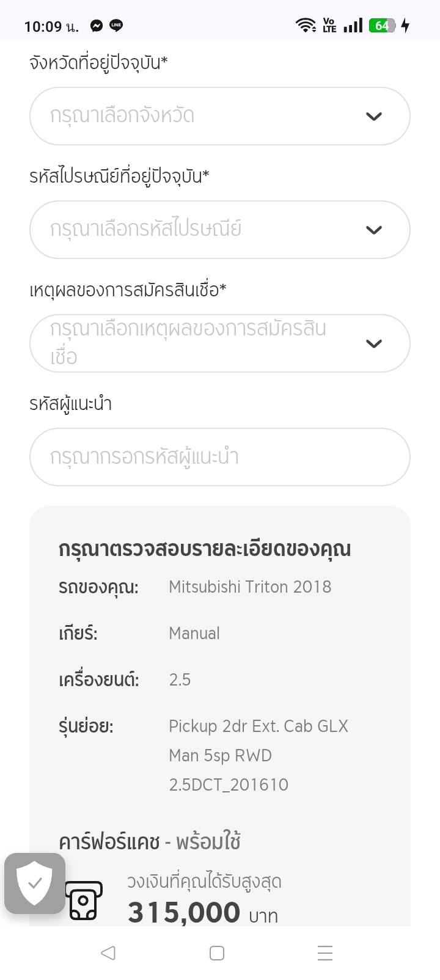Open the กรุณาเลือกรหัสไปรษณีย์ postal code dropdown
The image size is (440, 980).
coord(202,230)
